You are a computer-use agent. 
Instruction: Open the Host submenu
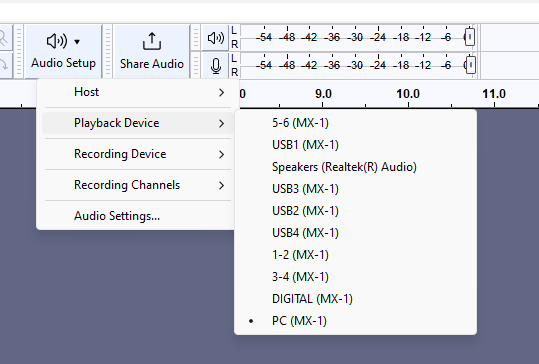tap(138, 92)
